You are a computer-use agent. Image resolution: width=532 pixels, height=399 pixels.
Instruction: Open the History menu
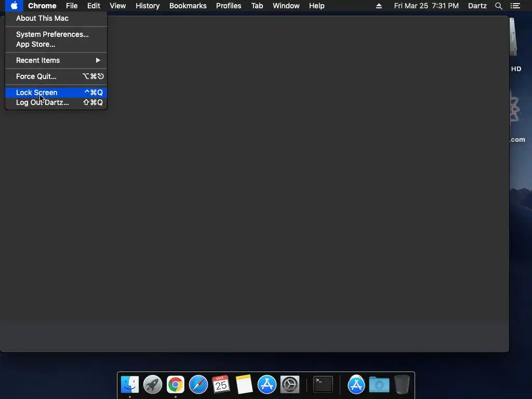point(148,6)
